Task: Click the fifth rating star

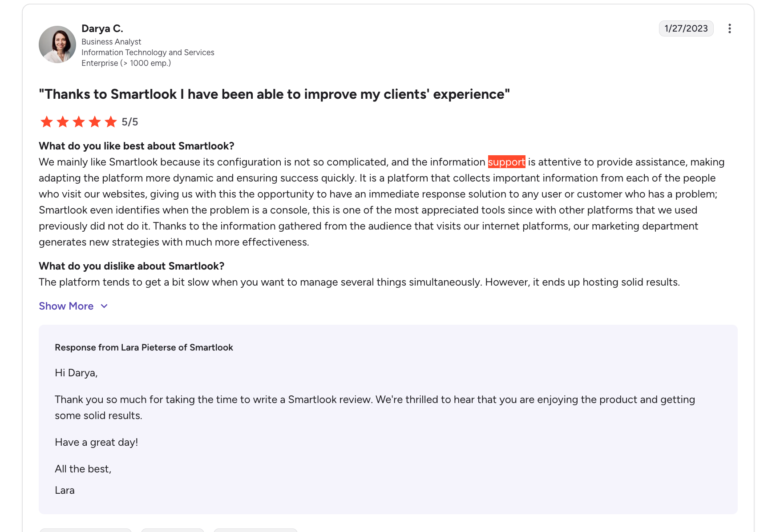Action: (111, 122)
